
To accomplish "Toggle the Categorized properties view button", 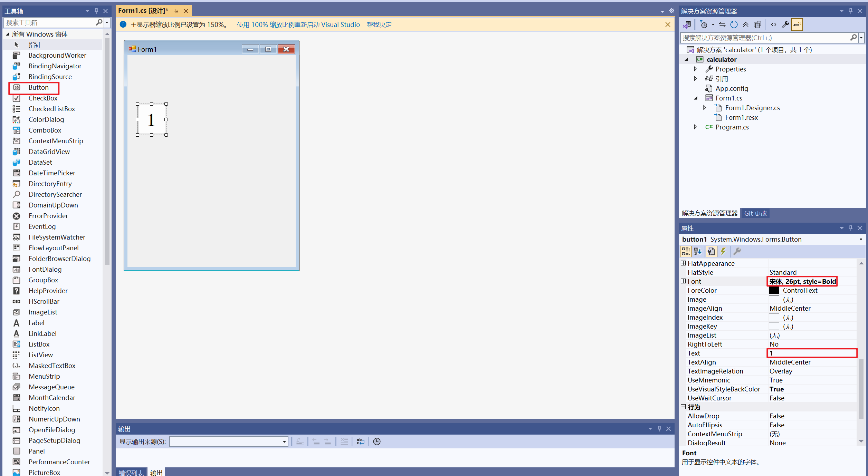I will click(x=686, y=251).
